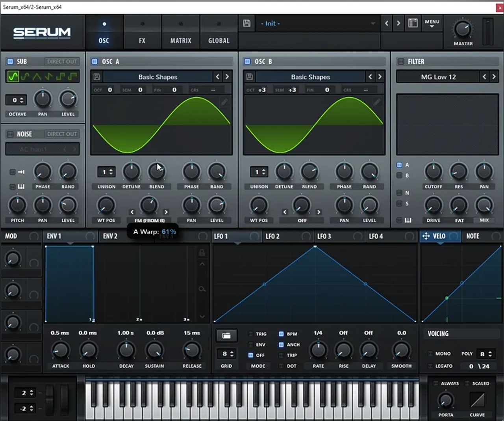Click the OSC A UNISON voice stepper
This screenshot has height=421, width=504.
pyautogui.click(x=106, y=172)
